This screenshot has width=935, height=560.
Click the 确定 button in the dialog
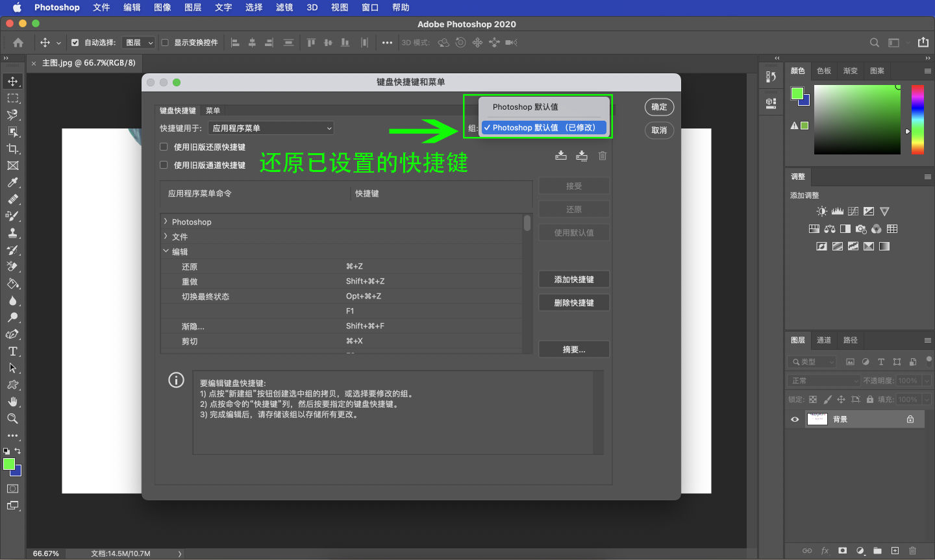click(659, 107)
